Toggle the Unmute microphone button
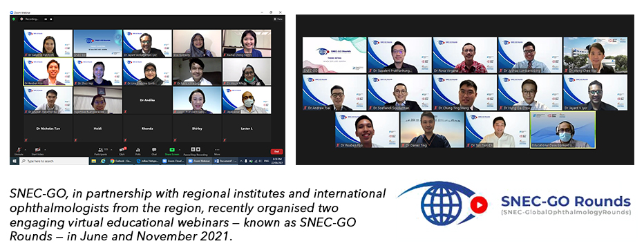The image size is (644, 250). click(19, 150)
